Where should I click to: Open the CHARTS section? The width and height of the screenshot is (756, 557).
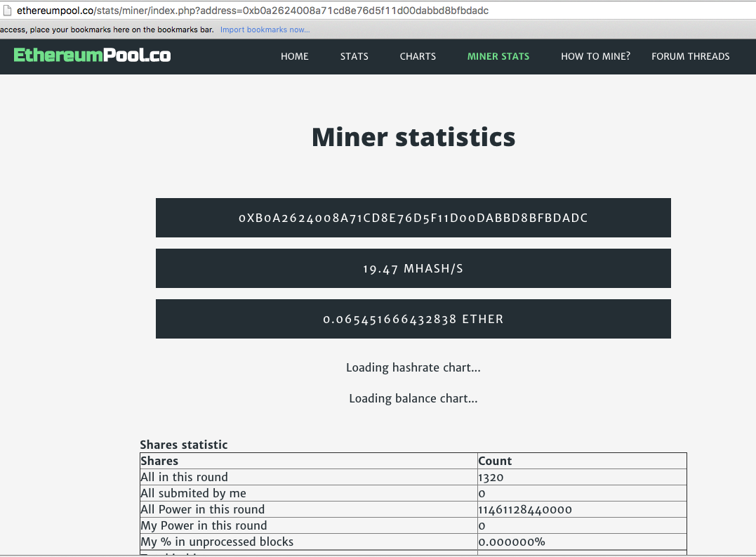[x=418, y=56]
